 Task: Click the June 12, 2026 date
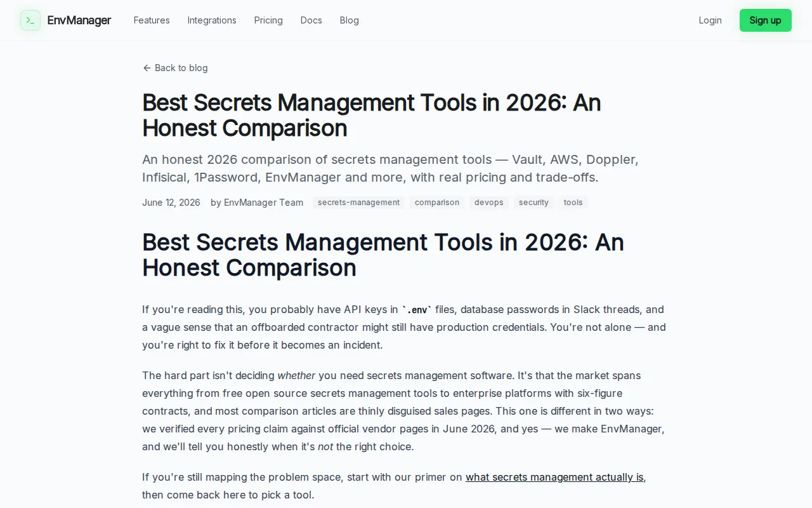(x=171, y=203)
